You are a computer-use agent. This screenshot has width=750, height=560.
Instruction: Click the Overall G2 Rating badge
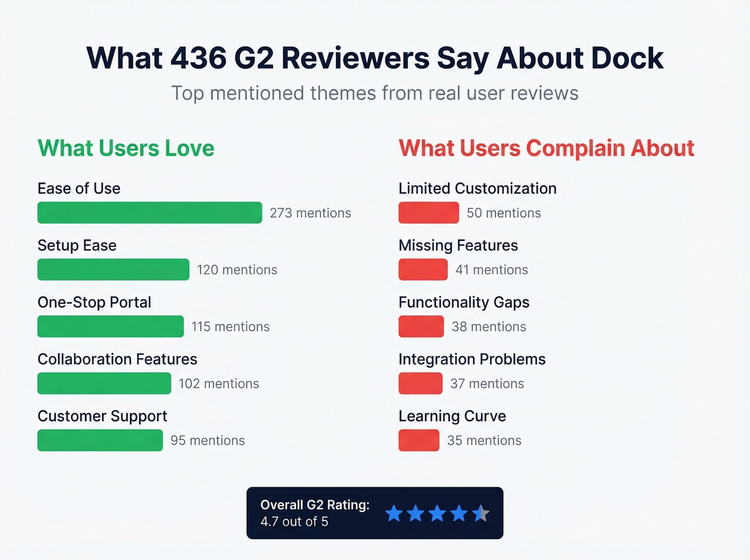pos(374,513)
